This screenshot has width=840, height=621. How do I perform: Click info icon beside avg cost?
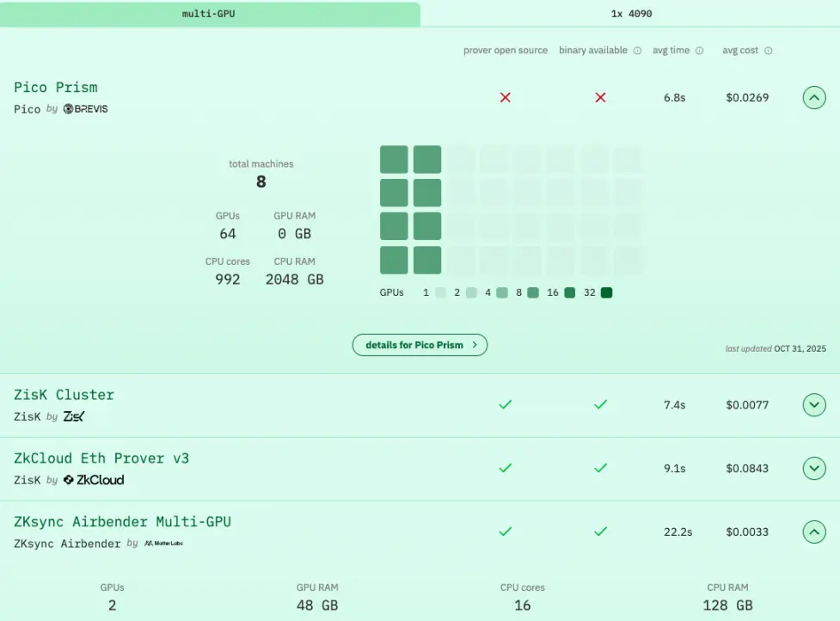[x=768, y=51]
